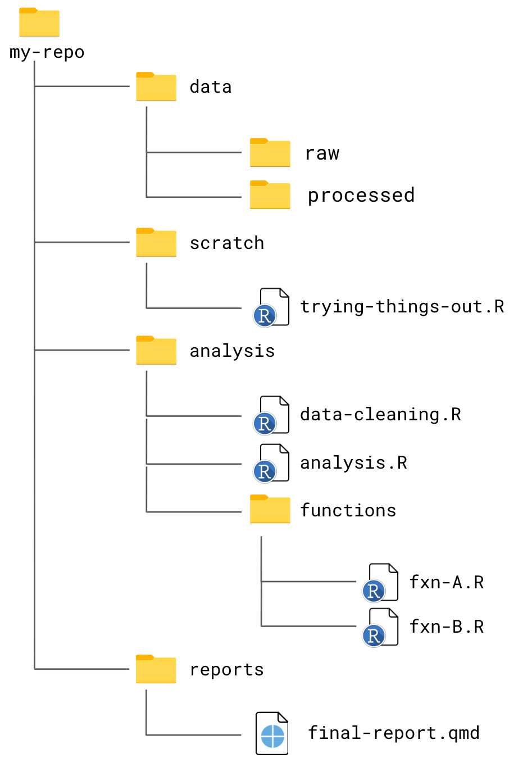Open the trying-things-out.R file icon

[272, 307]
